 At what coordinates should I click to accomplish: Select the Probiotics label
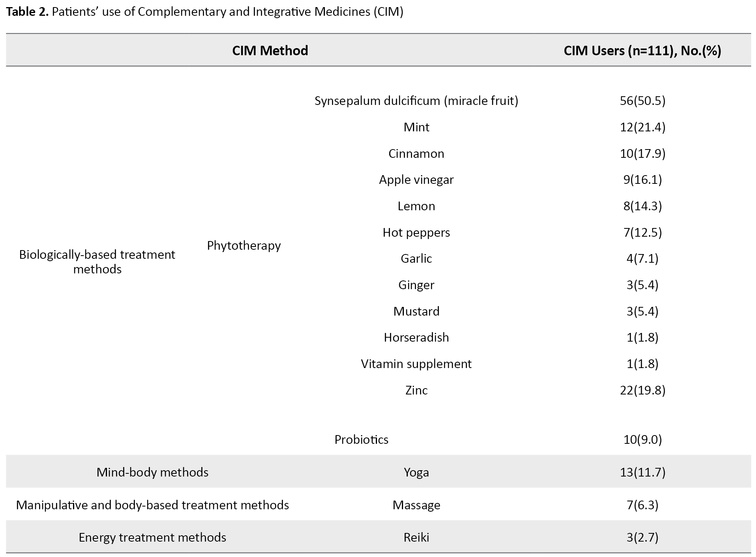click(x=361, y=439)
